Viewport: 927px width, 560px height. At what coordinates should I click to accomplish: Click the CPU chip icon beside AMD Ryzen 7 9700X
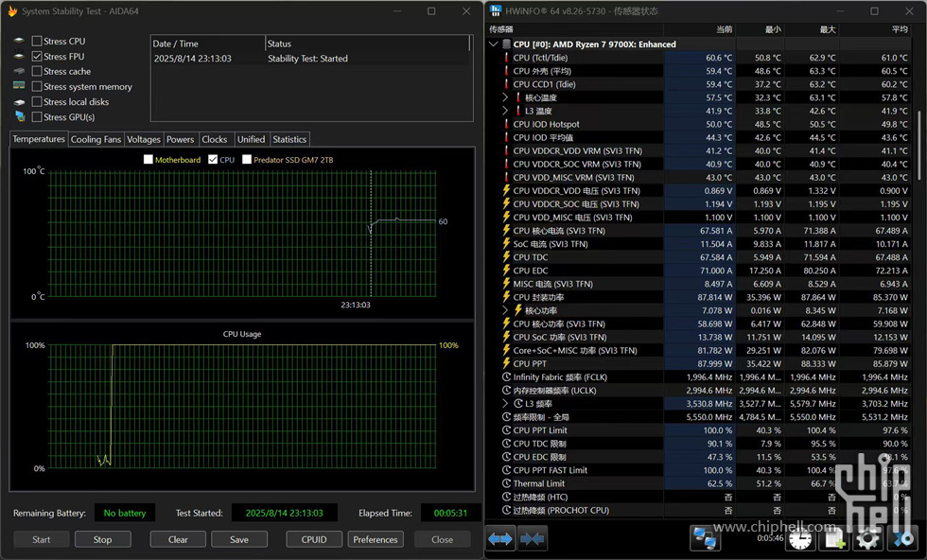pos(507,44)
